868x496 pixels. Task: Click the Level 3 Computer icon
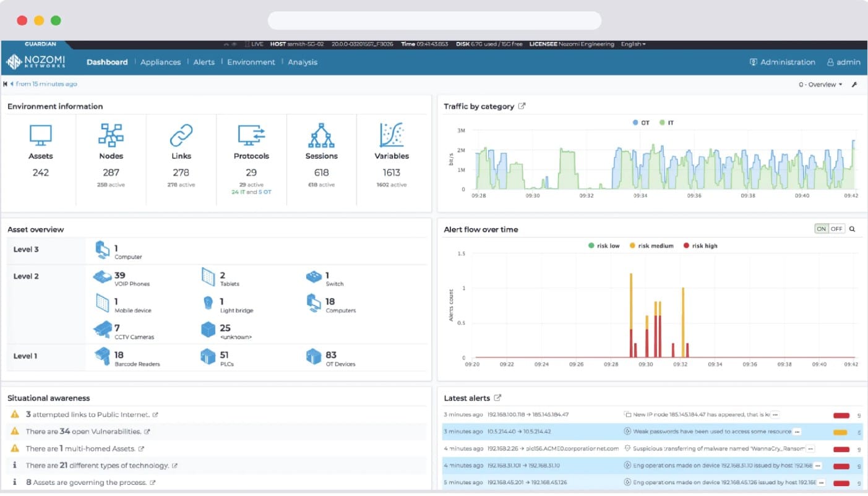point(103,250)
